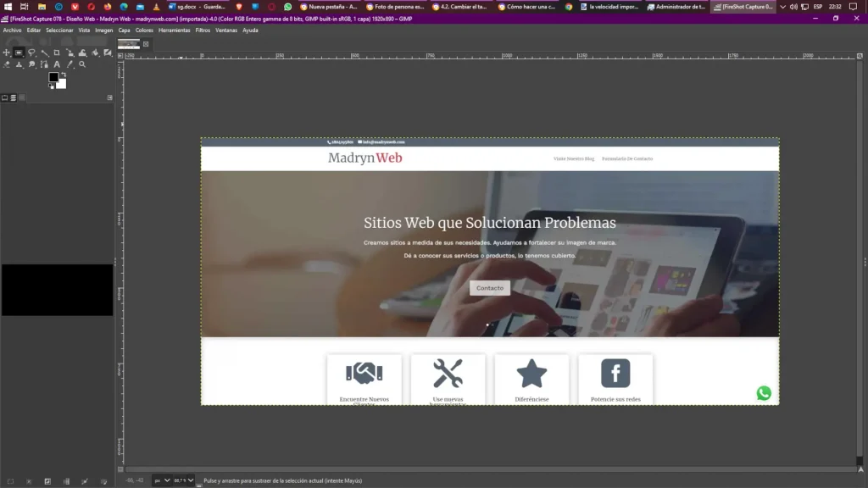Viewport: 868px width, 488px height.
Task: Select the Free Select lasso tool
Action: pos(31,53)
